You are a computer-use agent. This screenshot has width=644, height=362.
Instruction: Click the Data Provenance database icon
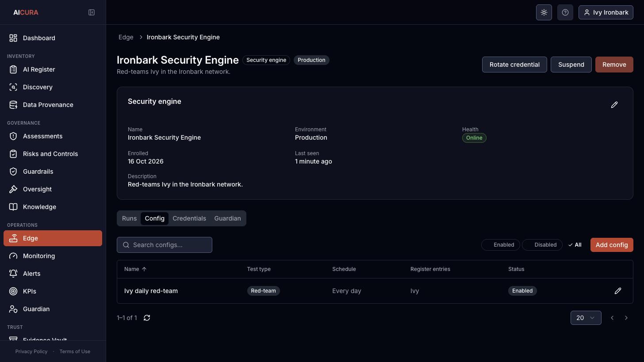(x=13, y=105)
